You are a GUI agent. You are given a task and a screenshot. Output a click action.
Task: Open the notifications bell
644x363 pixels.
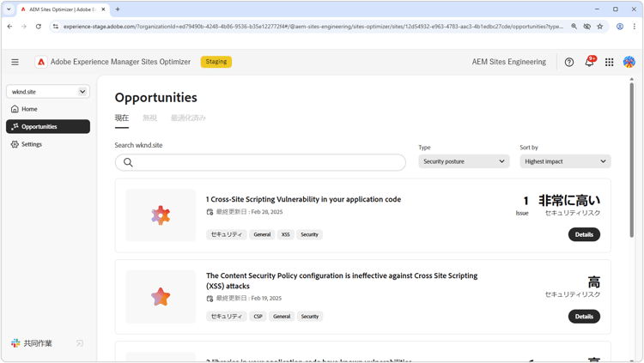click(589, 62)
